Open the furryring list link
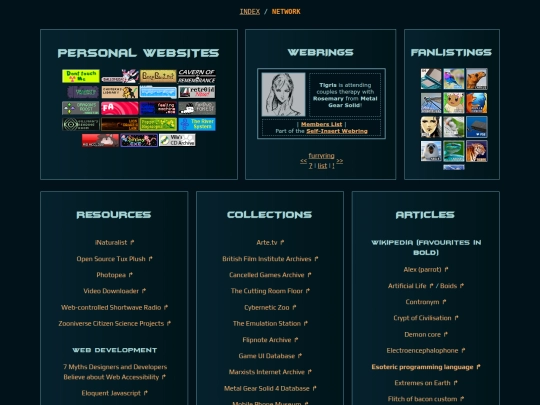The height and width of the screenshot is (405, 540). (x=322, y=166)
